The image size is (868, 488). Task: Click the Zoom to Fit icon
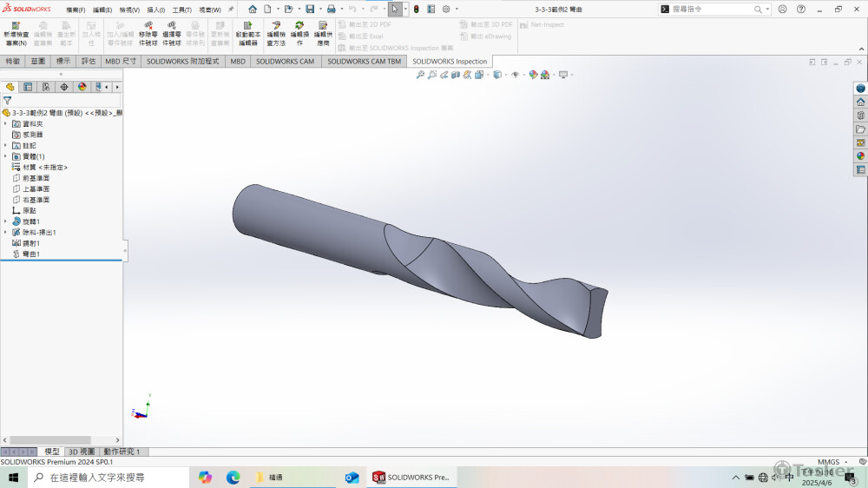(x=420, y=75)
